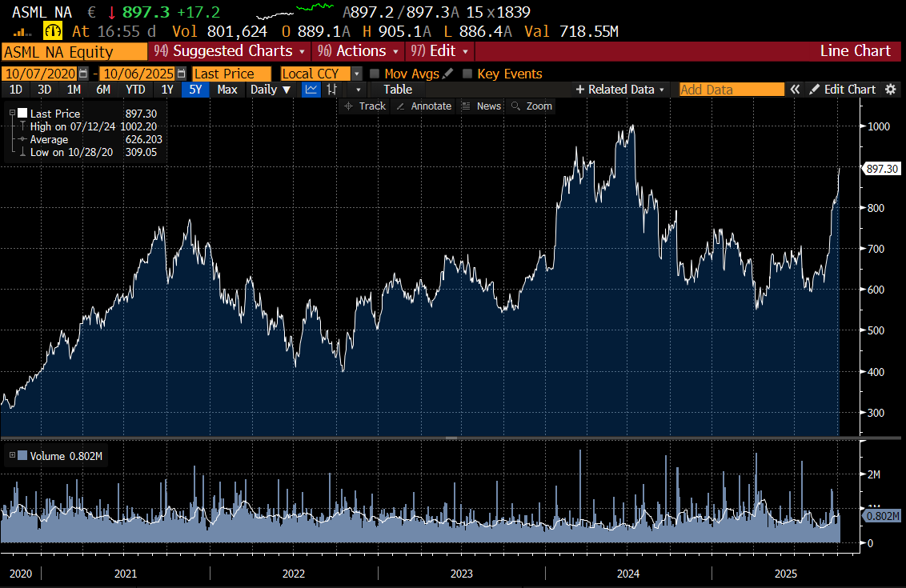Click the Add Data input field
The height and width of the screenshot is (588, 906).
732,90
